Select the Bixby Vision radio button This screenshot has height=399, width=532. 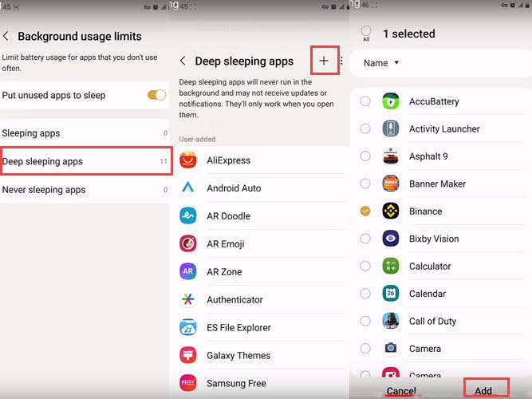(365, 239)
